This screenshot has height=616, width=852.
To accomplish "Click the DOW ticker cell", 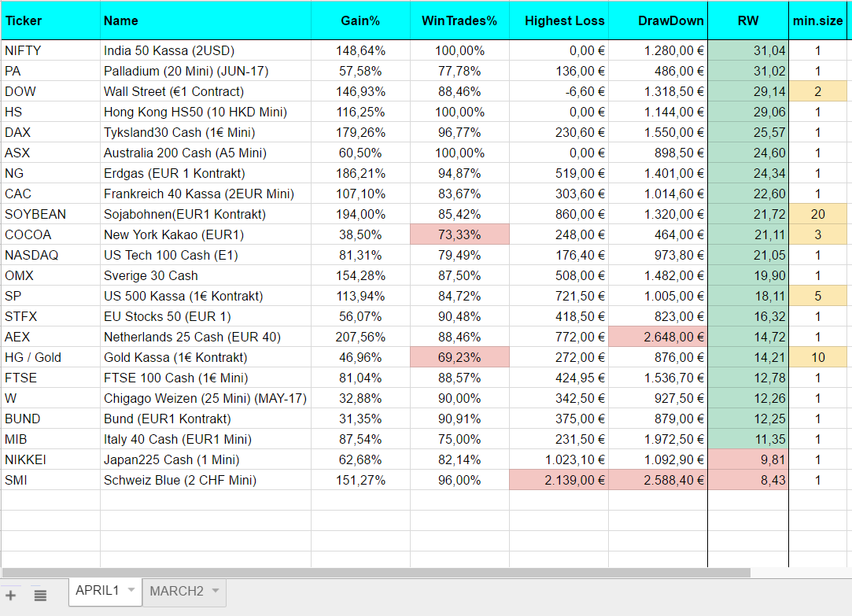I will click(x=50, y=91).
